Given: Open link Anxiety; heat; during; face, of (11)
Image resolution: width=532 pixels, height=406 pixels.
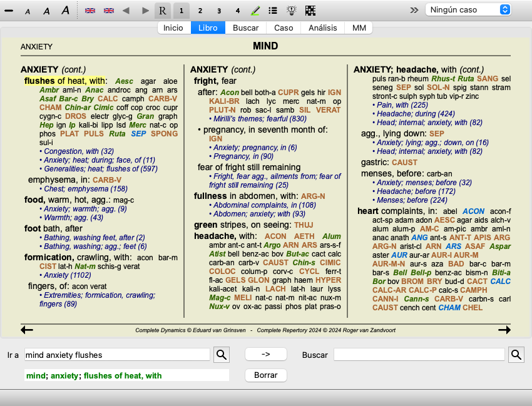Looking at the screenshot, I should 100,160.
